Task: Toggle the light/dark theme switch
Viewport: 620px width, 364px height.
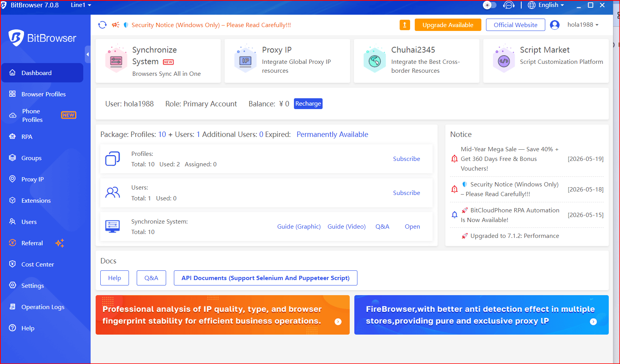Action: point(489,5)
